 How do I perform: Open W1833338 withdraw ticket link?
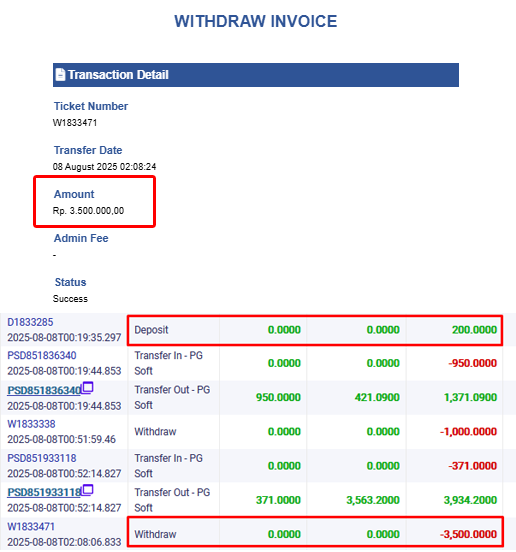(x=31, y=424)
